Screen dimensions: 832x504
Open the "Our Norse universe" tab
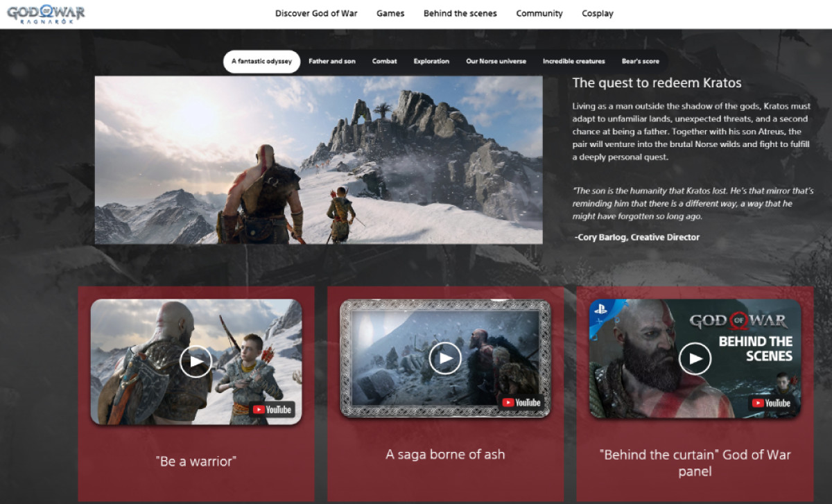[x=496, y=61]
